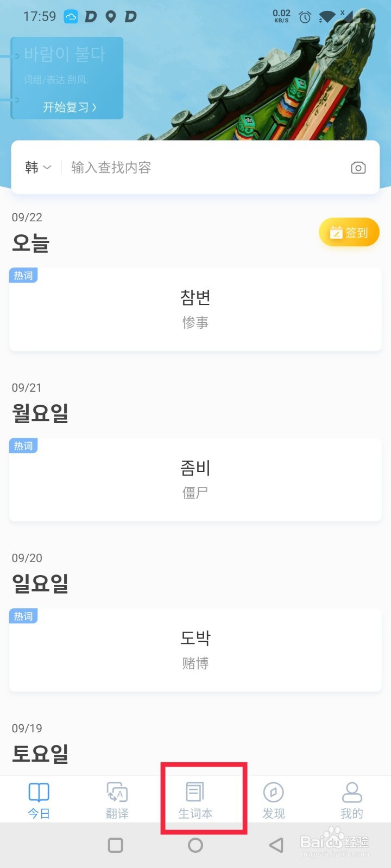Expand the 韩 language dropdown

[x=38, y=168]
